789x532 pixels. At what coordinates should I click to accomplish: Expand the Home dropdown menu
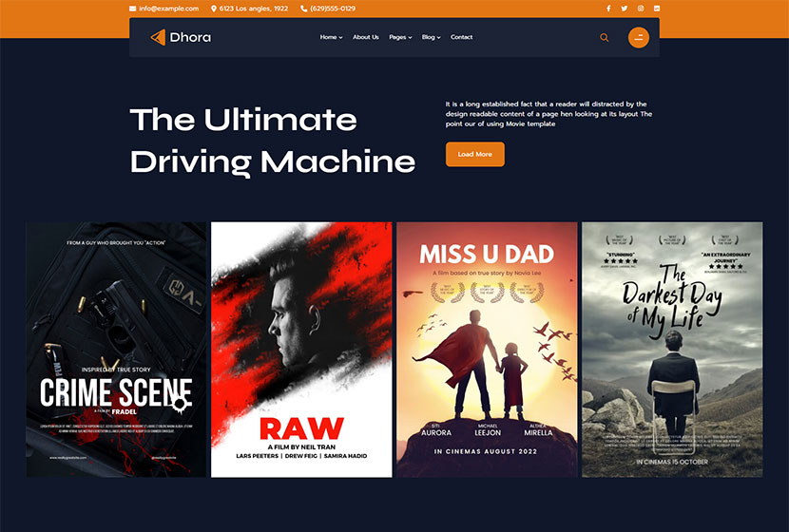click(x=331, y=37)
